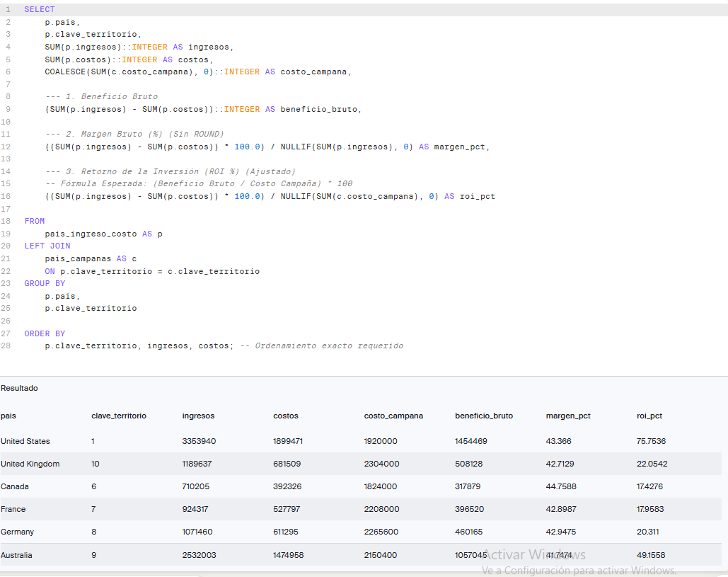Click the Resultado heading
The width and height of the screenshot is (728, 577).
tap(20, 389)
